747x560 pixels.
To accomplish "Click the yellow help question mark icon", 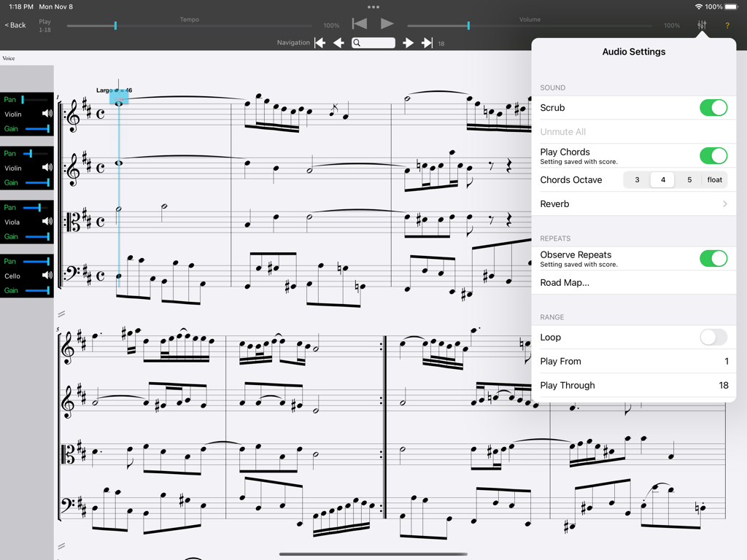I will (x=727, y=25).
